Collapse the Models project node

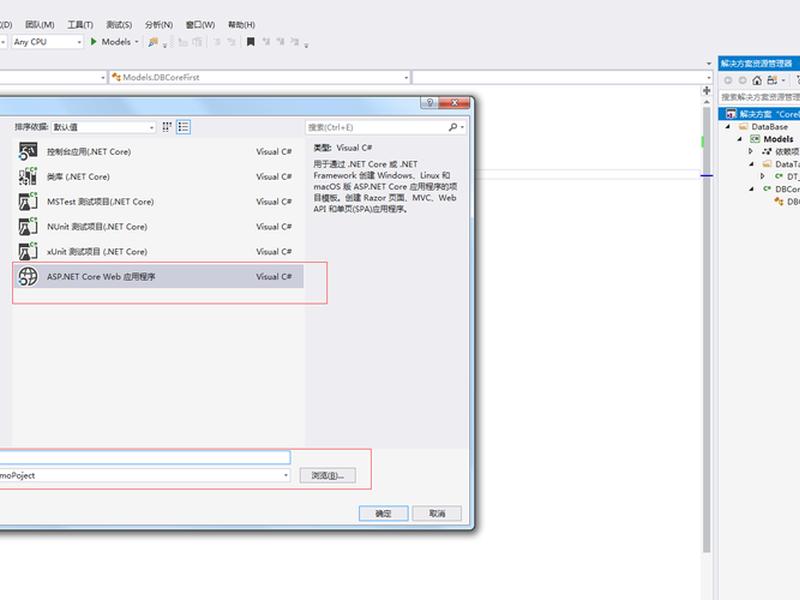point(740,139)
